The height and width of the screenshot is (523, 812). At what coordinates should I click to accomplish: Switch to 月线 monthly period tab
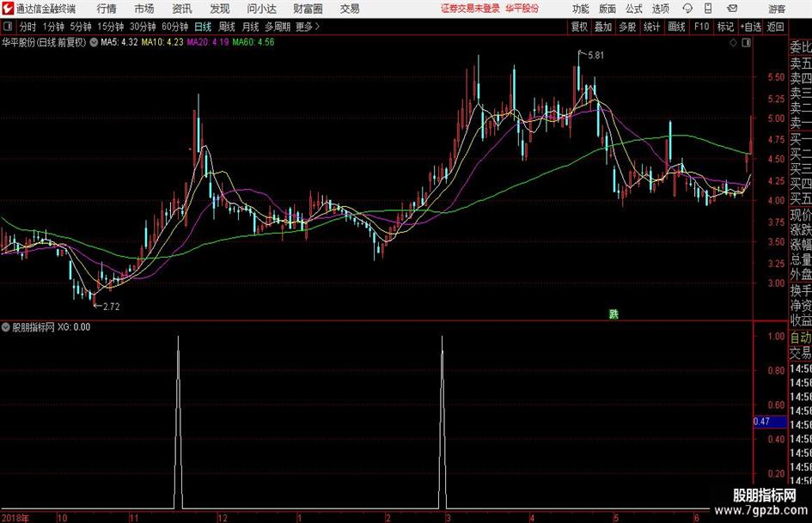(251, 27)
